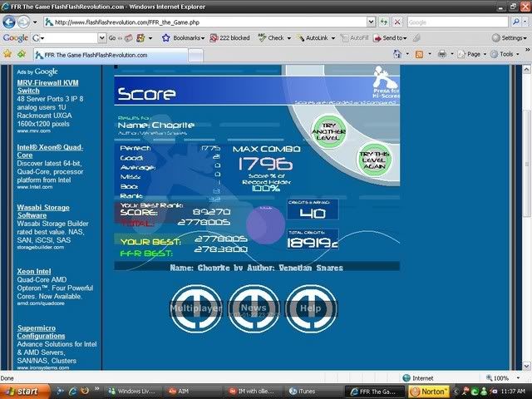Open the Multiplayer round button
This screenshot has height=399, width=532.
(x=195, y=308)
